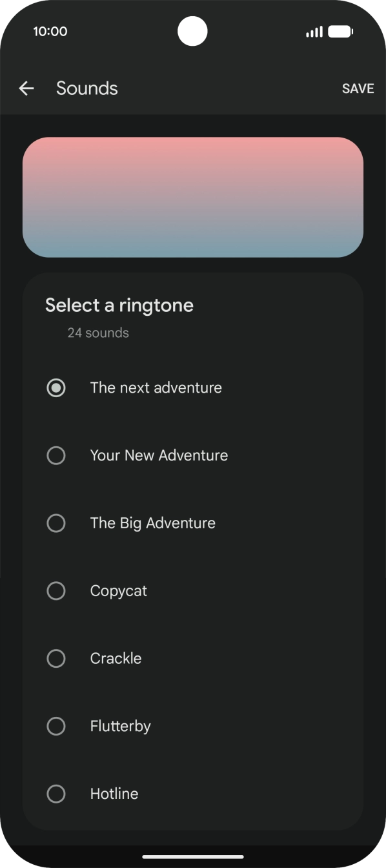This screenshot has width=386, height=868.
Task: Tap the cellular signal icon
Action: (x=314, y=31)
